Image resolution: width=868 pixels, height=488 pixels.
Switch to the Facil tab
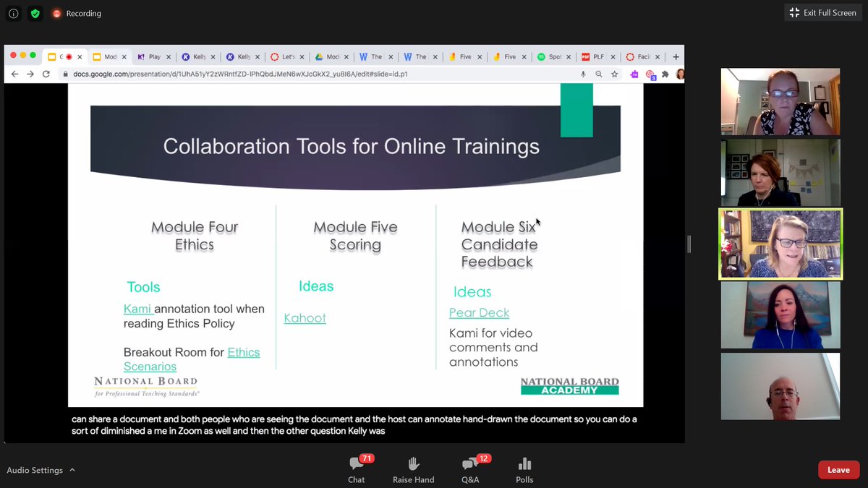point(642,56)
